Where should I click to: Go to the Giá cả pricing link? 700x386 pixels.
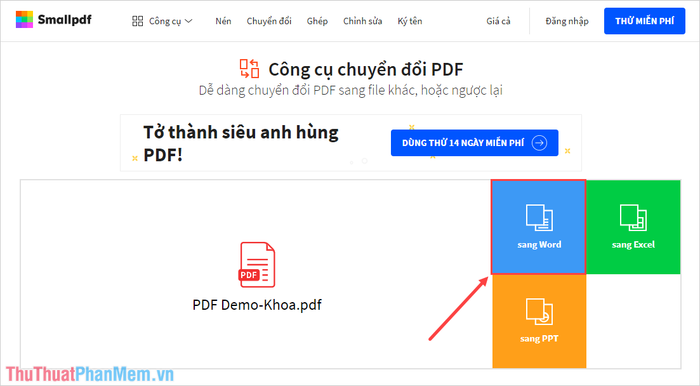point(498,21)
